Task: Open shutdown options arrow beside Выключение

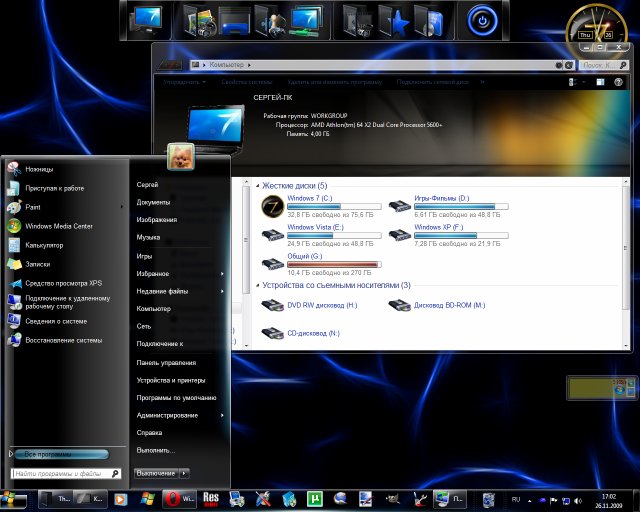Action: coord(185,473)
